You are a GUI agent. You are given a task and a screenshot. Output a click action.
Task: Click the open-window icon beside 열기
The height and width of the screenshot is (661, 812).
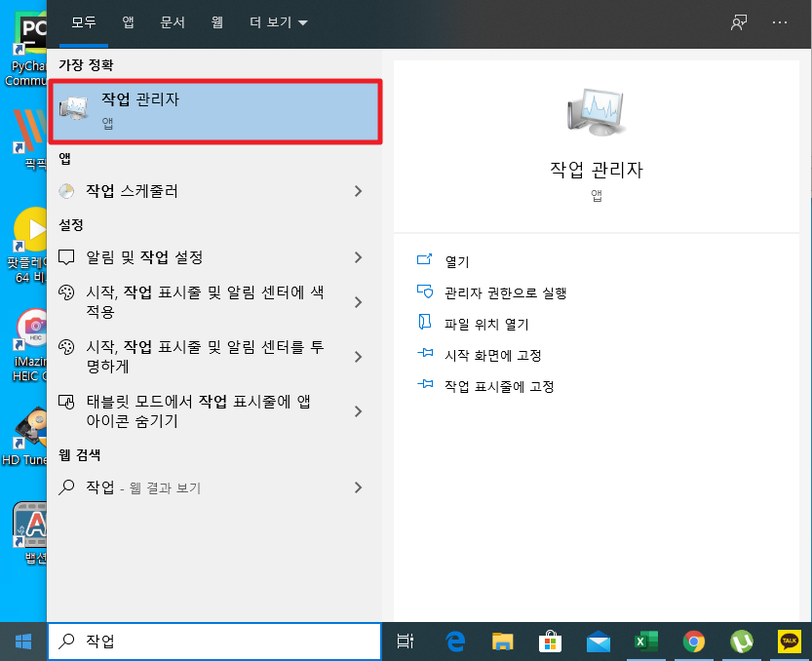tap(425, 259)
